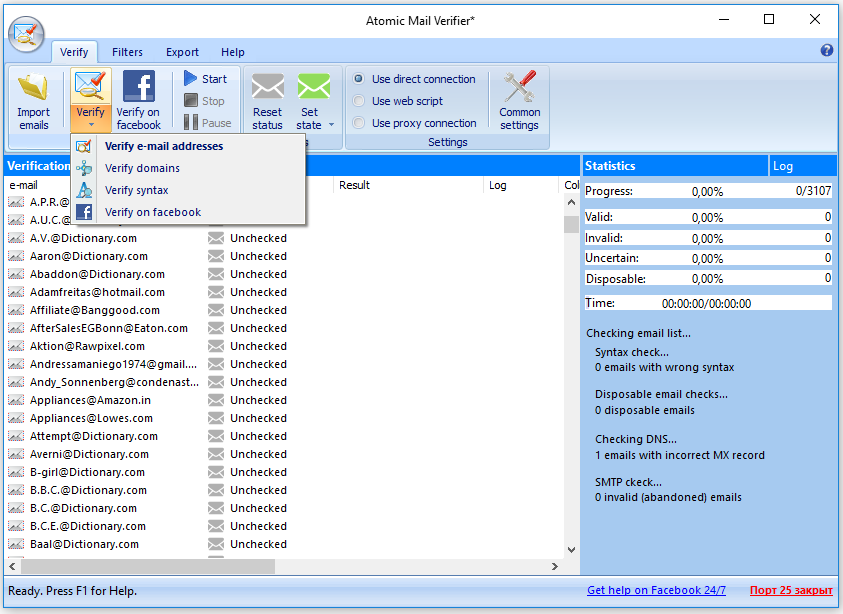Viewport: 843px width, 614px height.
Task: Click the red Порт 25 закрыт link
Action: [791, 590]
